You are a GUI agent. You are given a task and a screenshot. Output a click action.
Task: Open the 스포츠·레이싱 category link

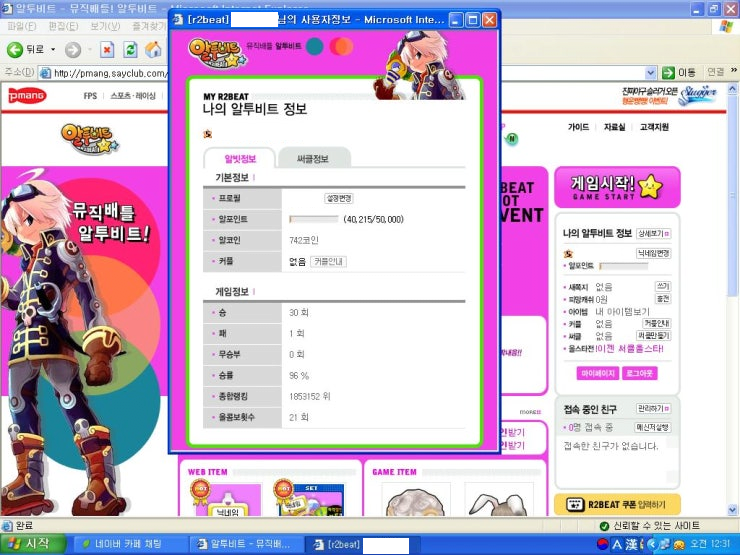[133, 96]
